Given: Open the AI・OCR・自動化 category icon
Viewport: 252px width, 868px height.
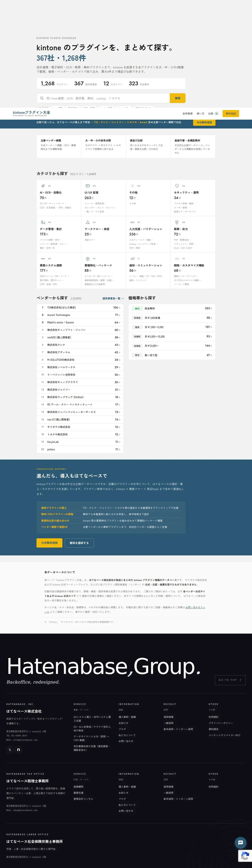Looking at the screenshot, I should 43,186.
